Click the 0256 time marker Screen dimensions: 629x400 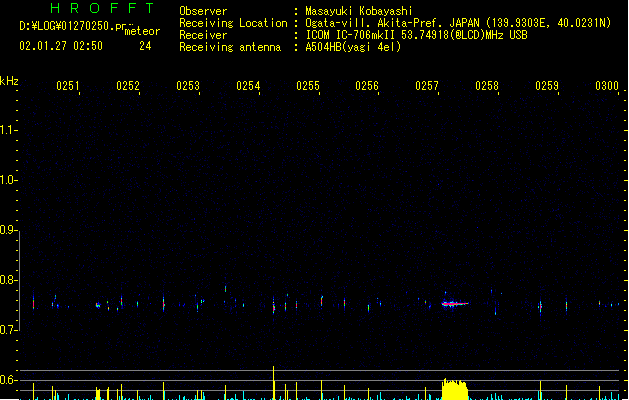(367, 86)
